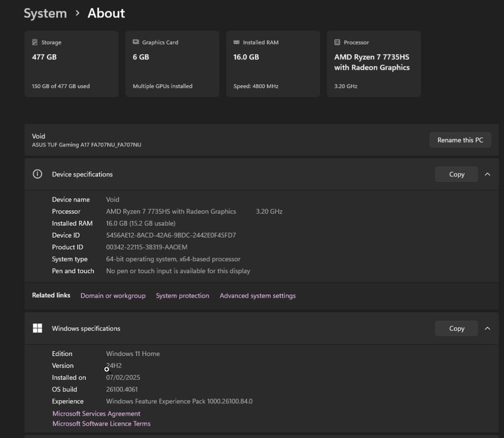This screenshot has height=438, width=504.
Task: Click the Device specifications info icon
Action: point(37,174)
